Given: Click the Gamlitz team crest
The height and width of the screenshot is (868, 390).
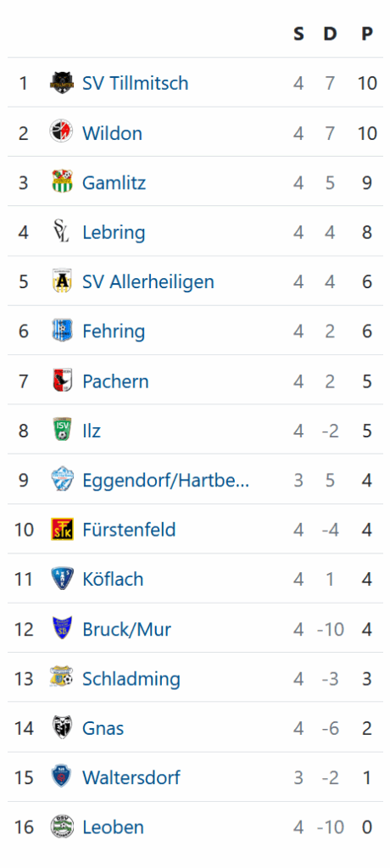Looking at the screenshot, I should [x=61, y=183].
